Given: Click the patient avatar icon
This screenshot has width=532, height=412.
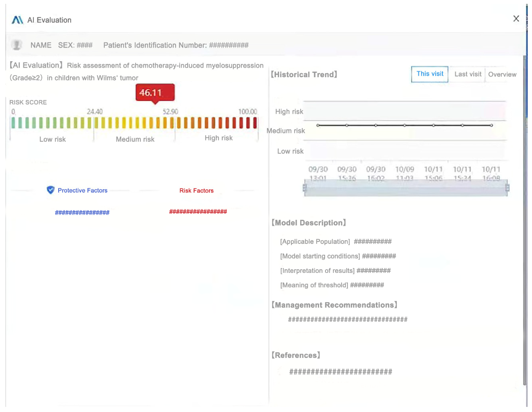Looking at the screenshot, I should [x=17, y=45].
